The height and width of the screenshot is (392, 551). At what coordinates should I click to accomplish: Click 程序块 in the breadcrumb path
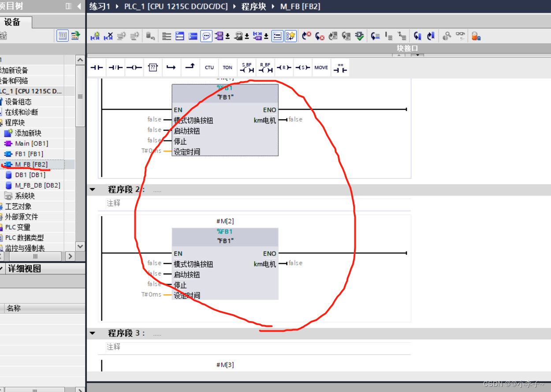pyautogui.click(x=254, y=6)
